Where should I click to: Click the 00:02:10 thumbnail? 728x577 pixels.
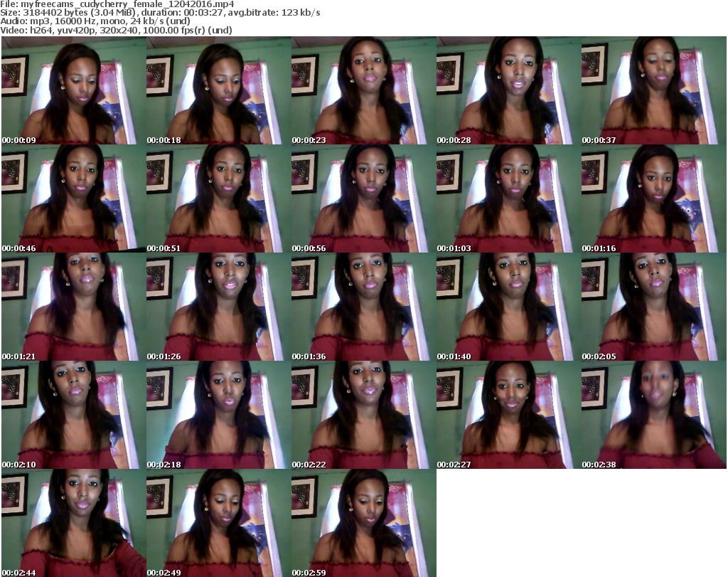point(73,415)
